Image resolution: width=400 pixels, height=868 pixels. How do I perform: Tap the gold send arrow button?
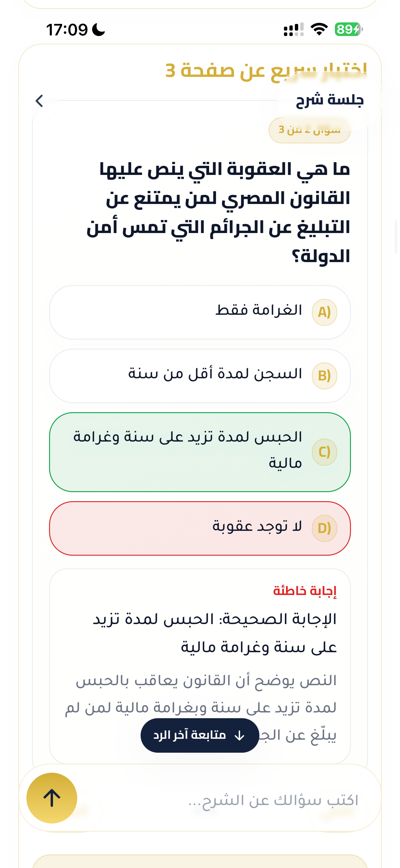coord(52,797)
